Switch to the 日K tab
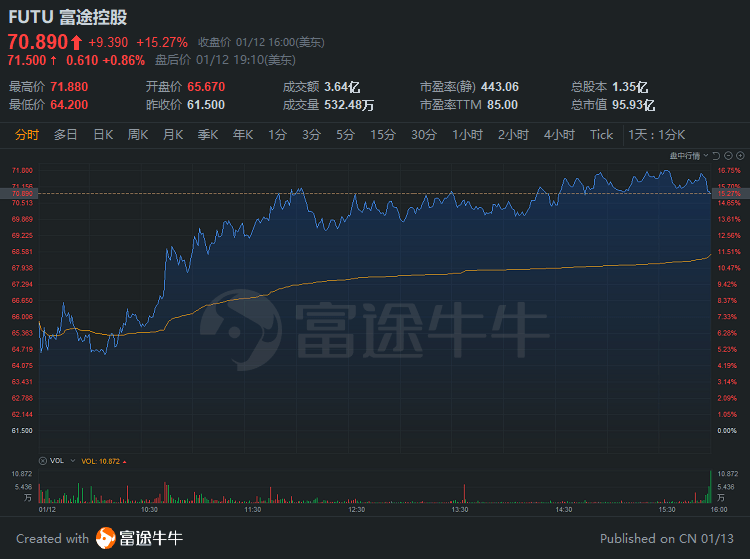 (103, 135)
